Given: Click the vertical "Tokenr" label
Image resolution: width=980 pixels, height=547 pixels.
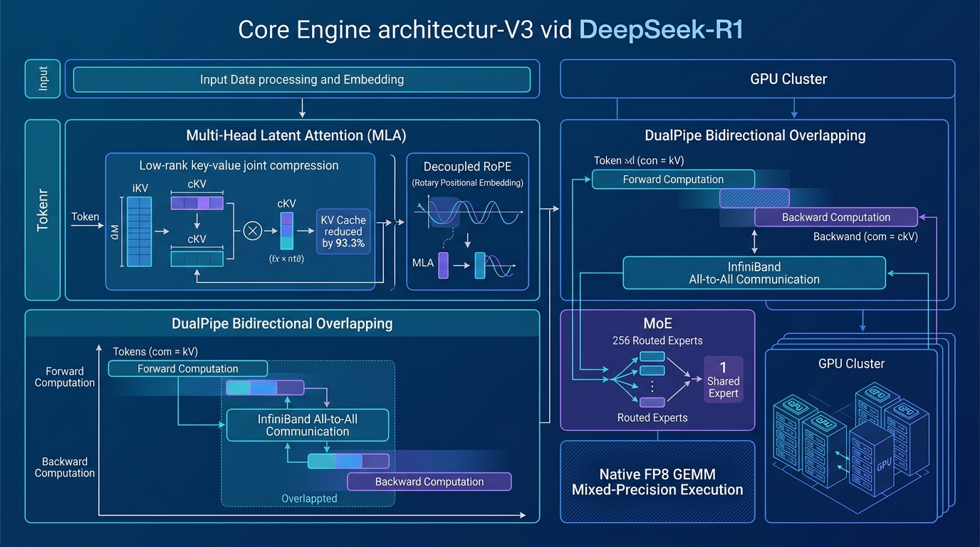Looking at the screenshot, I should (x=43, y=212).
